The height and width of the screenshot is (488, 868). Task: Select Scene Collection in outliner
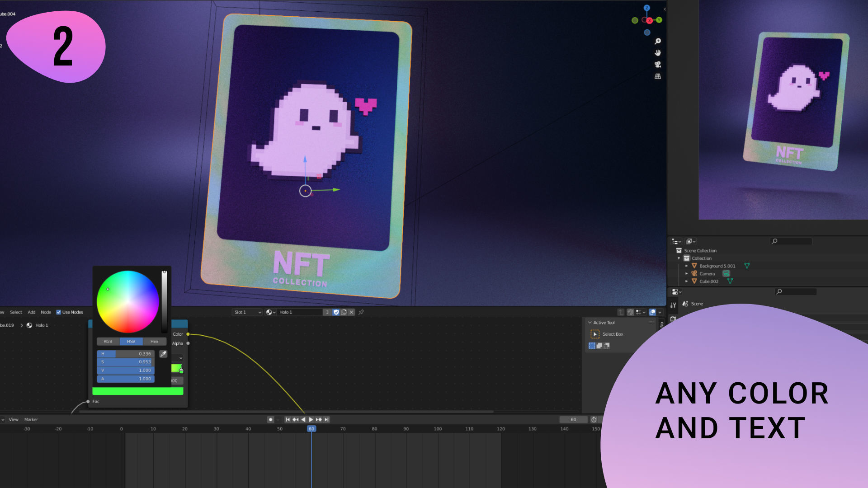point(700,250)
